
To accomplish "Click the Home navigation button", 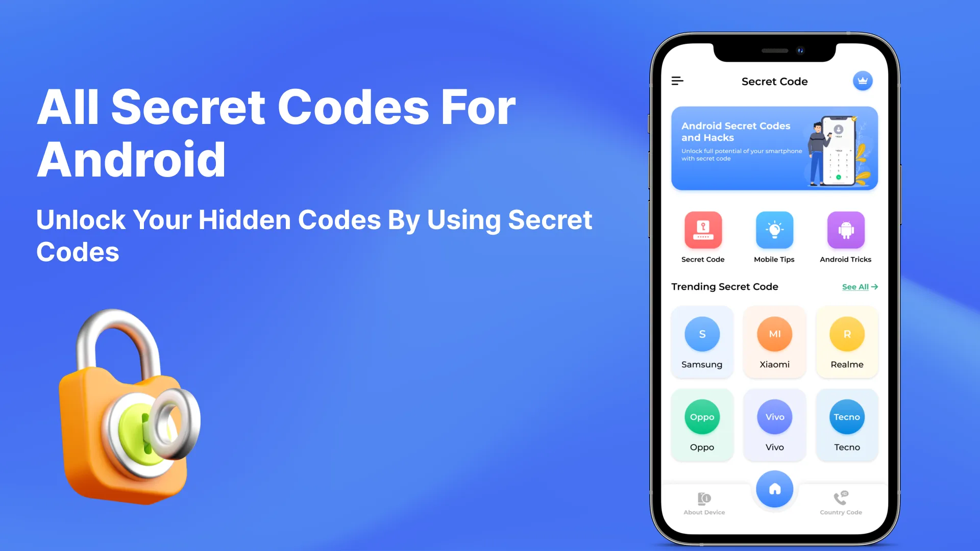I will 774,488.
